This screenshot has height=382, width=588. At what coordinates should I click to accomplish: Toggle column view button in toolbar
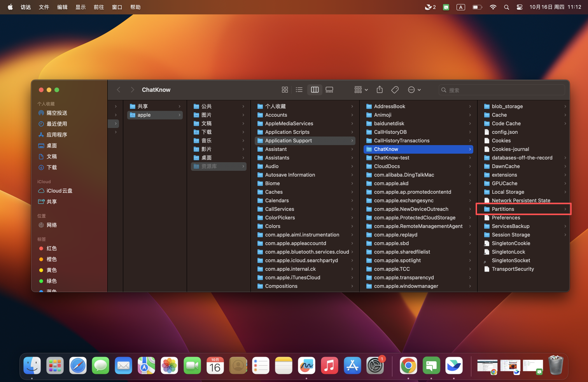coord(315,90)
